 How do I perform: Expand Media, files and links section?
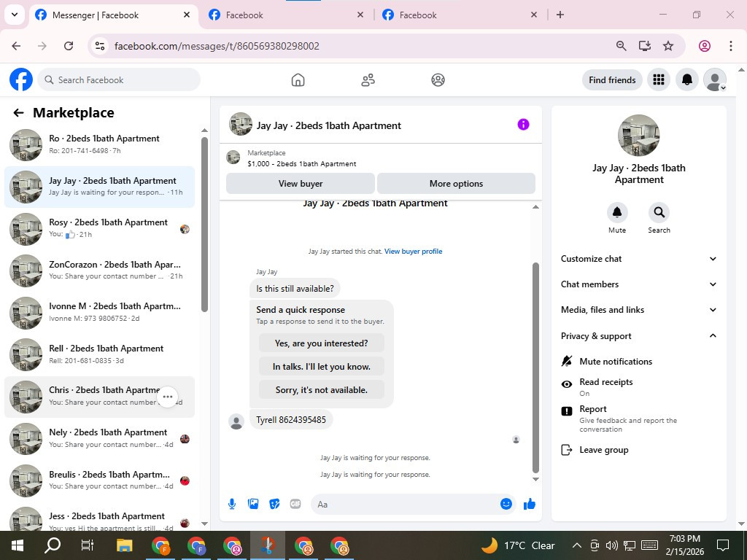click(x=639, y=310)
